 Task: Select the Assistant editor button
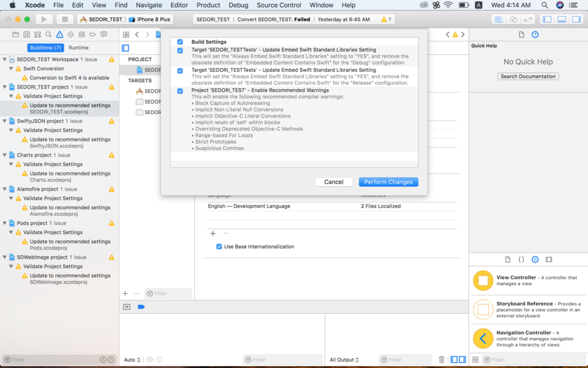coord(513,19)
